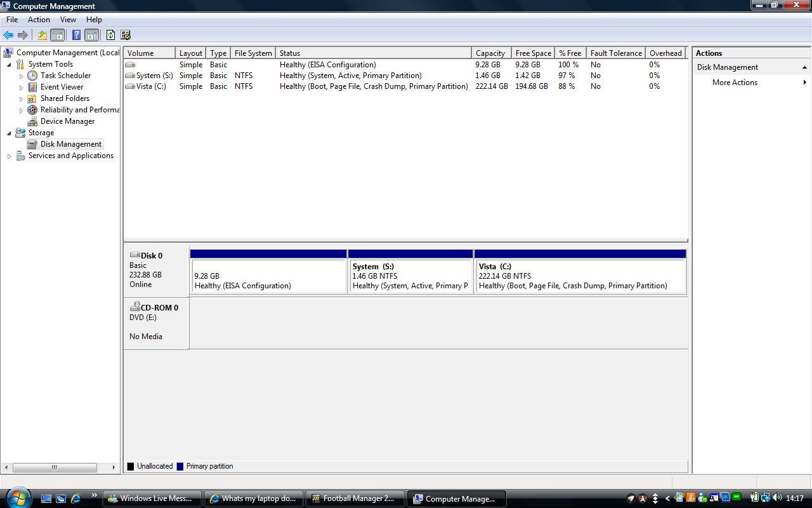Click the tree pane scroll right arrow
812x508 pixels.
pyautogui.click(x=114, y=467)
